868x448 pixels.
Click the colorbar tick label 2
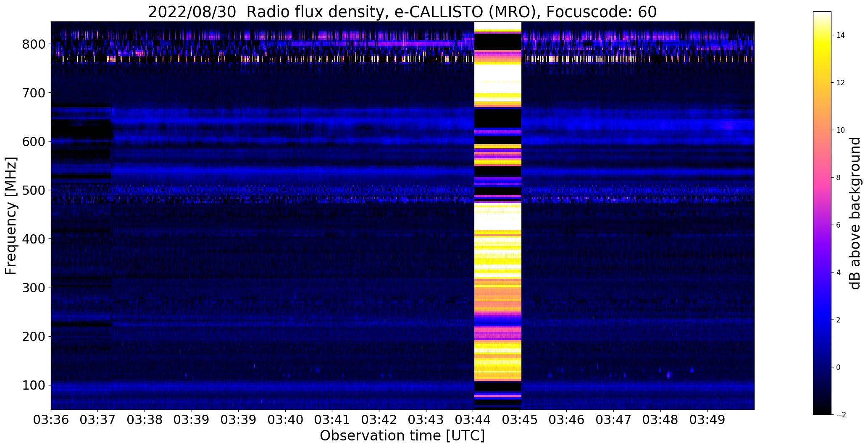click(839, 320)
